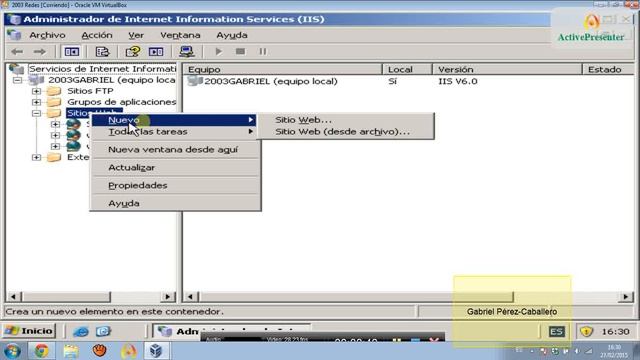Select Nueva ventana desde aquí
640x360 pixels.
[x=175, y=150]
